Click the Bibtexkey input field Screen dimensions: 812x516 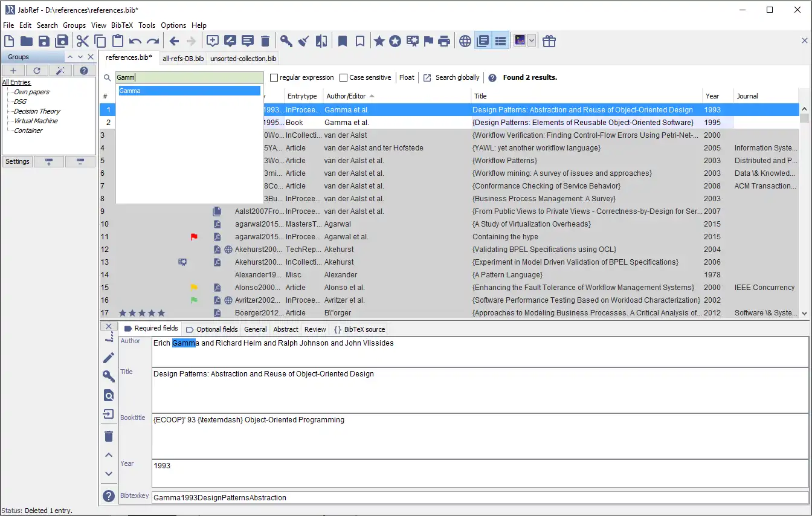click(x=479, y=498)
